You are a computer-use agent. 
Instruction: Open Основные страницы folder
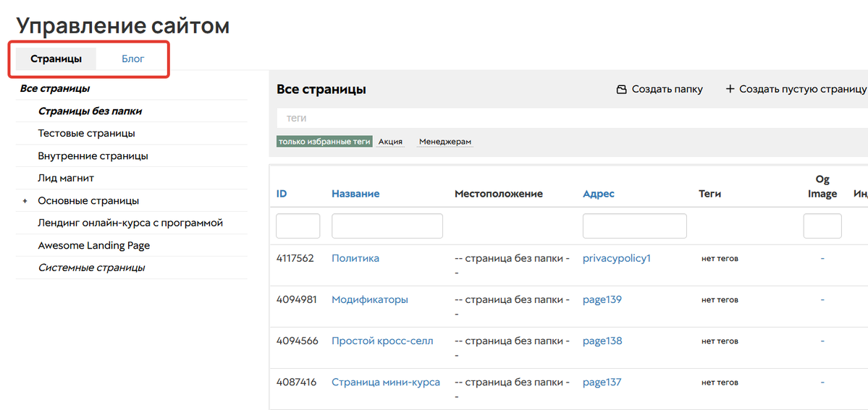pos(88,201)
